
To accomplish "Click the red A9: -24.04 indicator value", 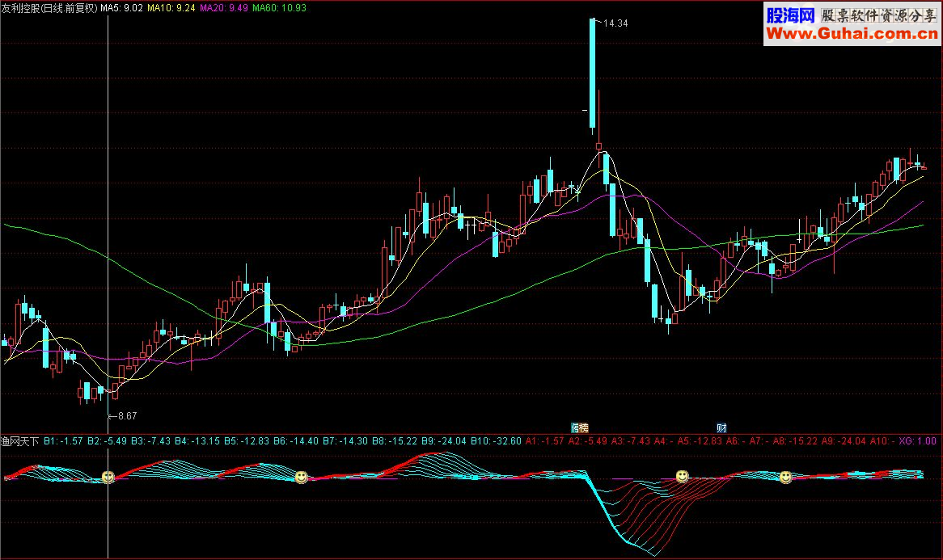I will tap(844, 441).
